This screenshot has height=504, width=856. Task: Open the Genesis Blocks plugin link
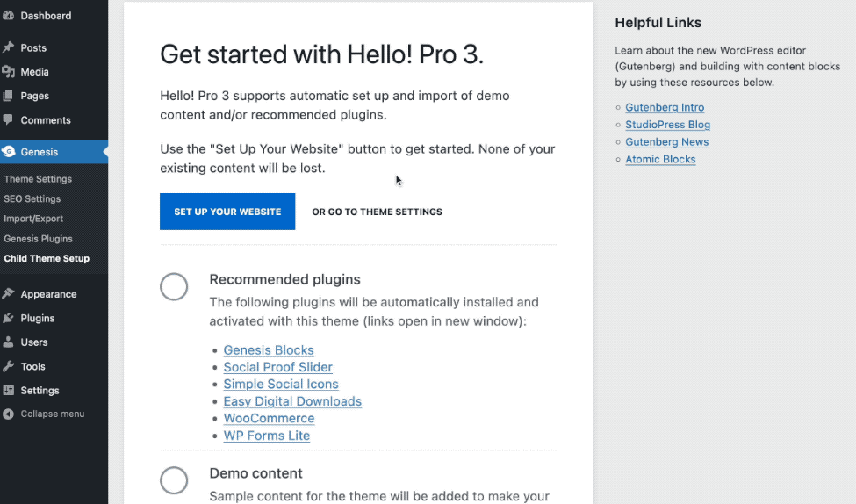(x=269, y=350)
